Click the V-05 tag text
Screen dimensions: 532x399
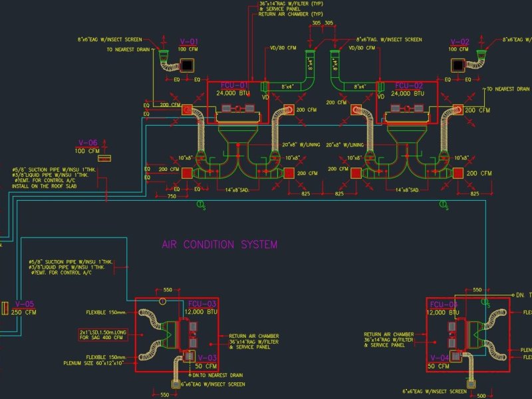(25, 304)
